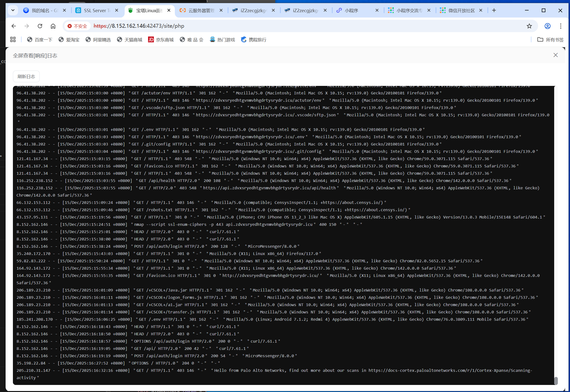Open a new browser tab

tap(494, 10)
